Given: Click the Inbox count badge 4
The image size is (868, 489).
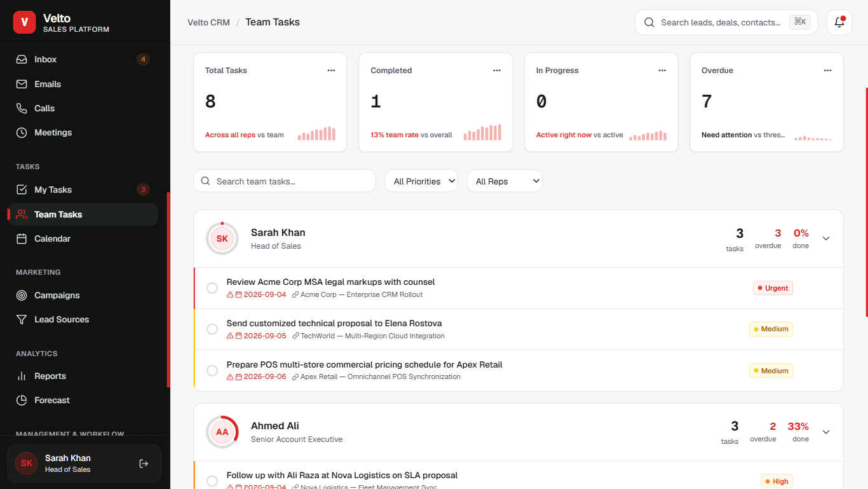Looking at the screenshot, I should [143, 60].
